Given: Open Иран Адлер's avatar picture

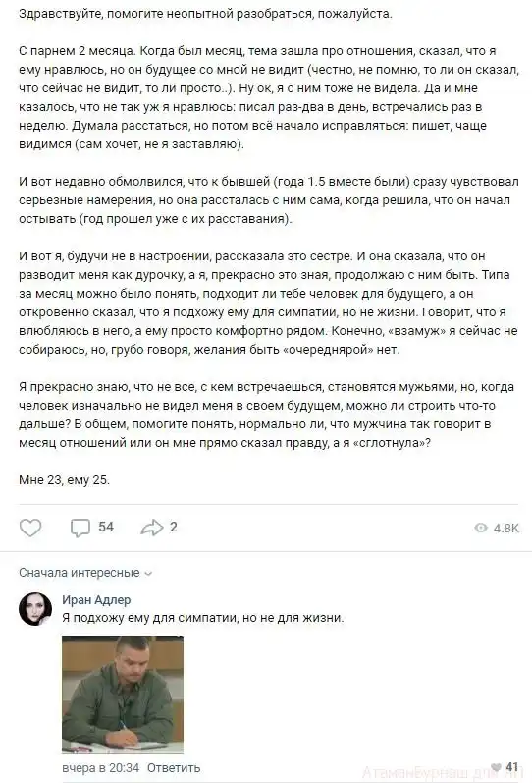Looking at the screenshot, I should click(35, 609).
